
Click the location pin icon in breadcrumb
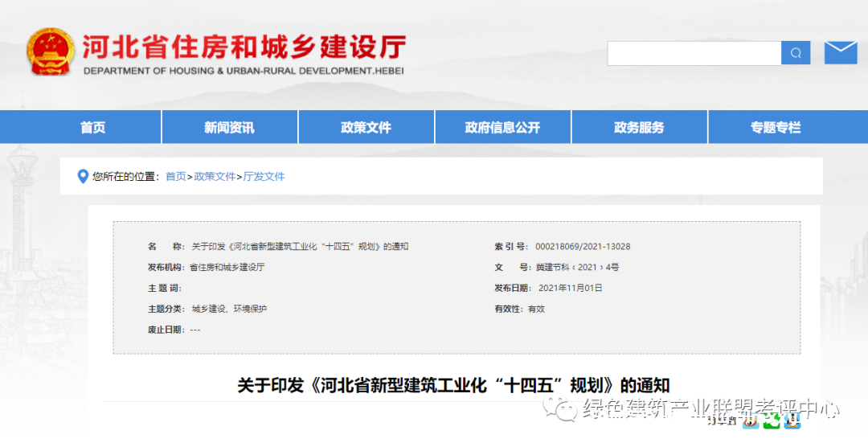click(x=82, y=176)
